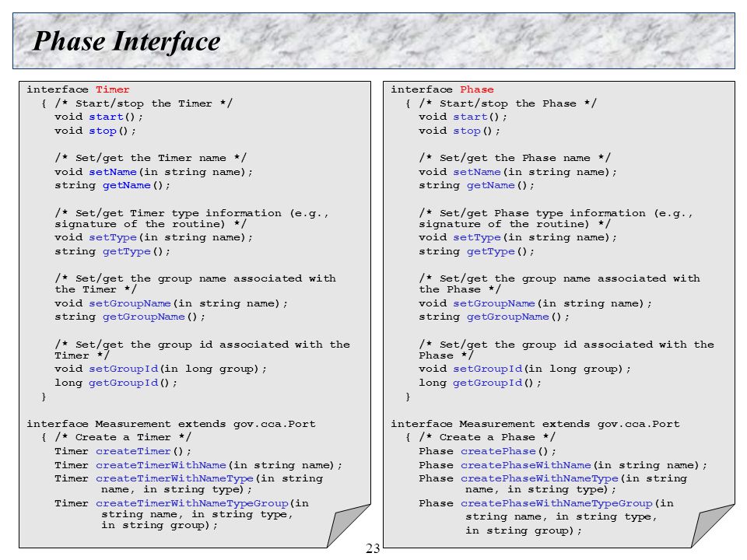Screen dimensions: 747x560
Task: Click 'getGroupName' in the Phase interface box
Action: click(x=508, y=317)
